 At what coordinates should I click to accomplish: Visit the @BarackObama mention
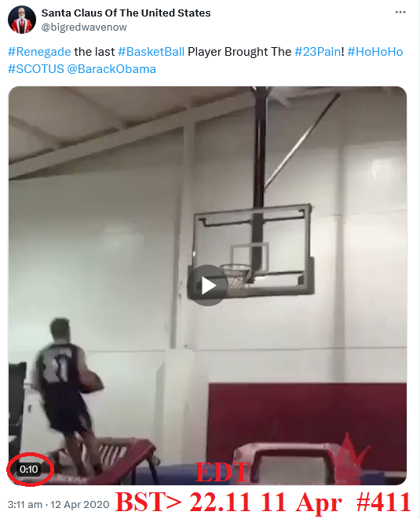[x=111, y=69]
